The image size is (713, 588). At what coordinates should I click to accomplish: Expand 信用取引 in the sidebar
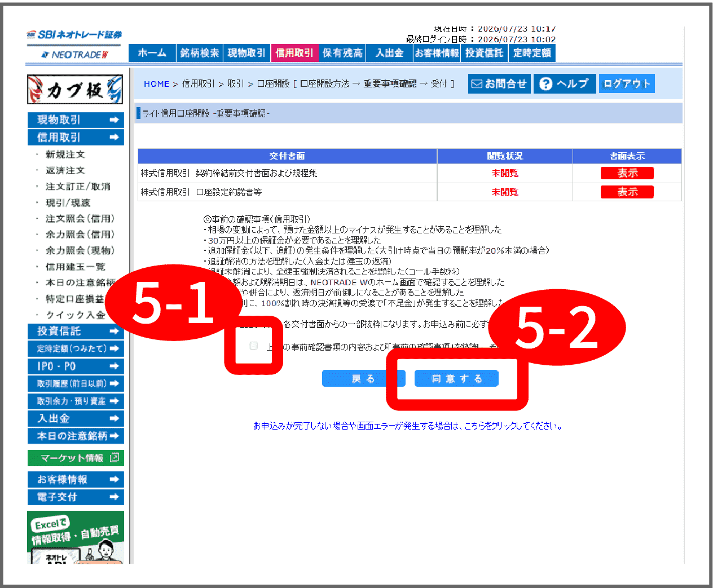click(x=76, y=137)
